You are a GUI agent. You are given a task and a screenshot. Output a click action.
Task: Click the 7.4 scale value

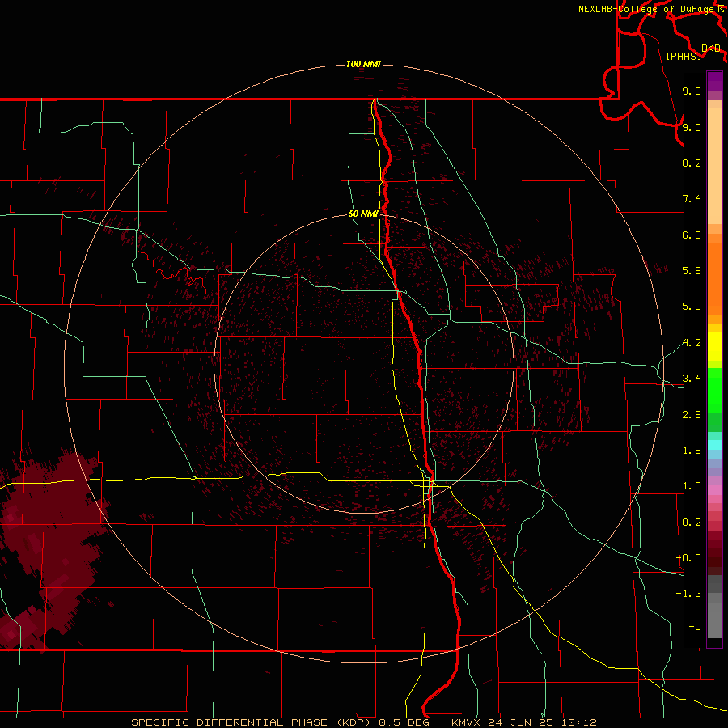tap(692, 199)
